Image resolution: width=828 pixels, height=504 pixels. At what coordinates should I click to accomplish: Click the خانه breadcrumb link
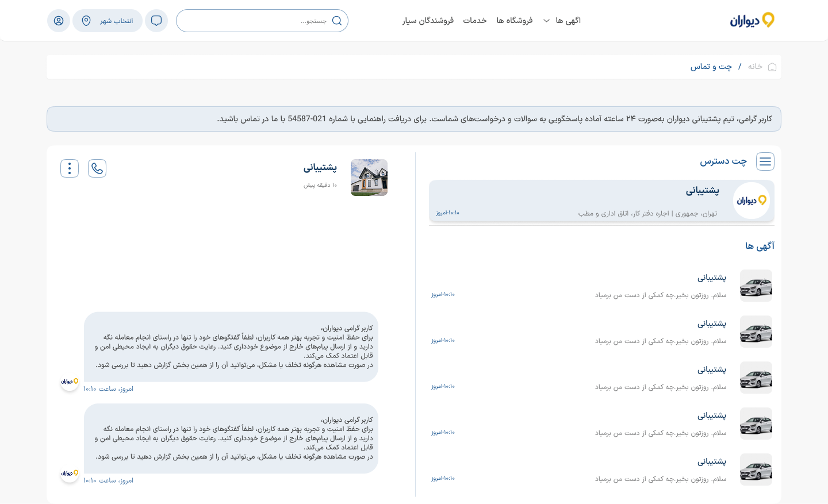click(755, 67)
